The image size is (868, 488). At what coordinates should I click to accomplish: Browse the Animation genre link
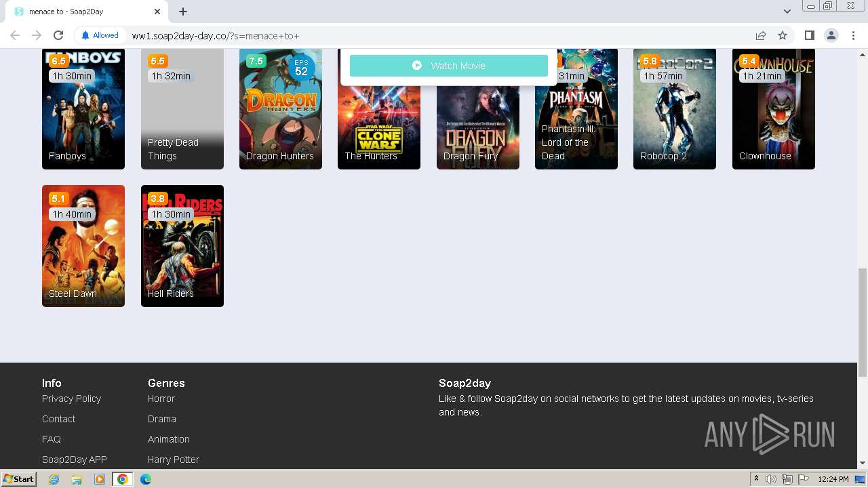(x=169, y=439)
